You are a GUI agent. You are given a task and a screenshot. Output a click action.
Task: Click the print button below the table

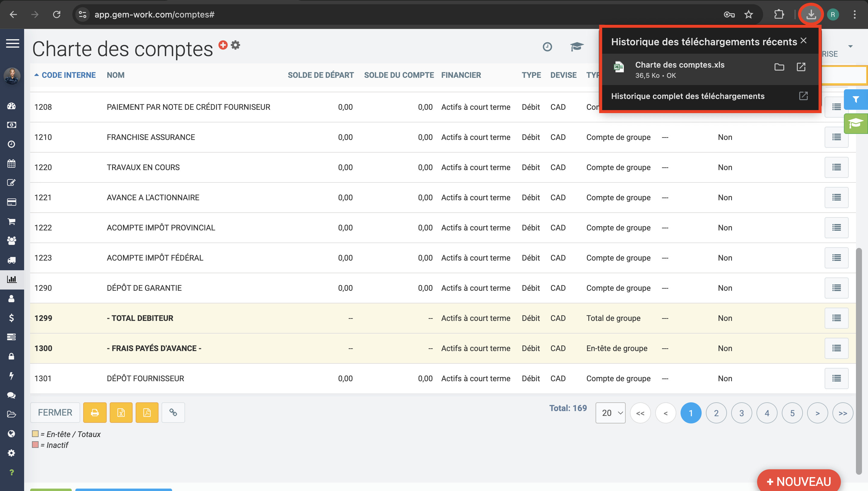pyautogui.click(x=95, y=412)
